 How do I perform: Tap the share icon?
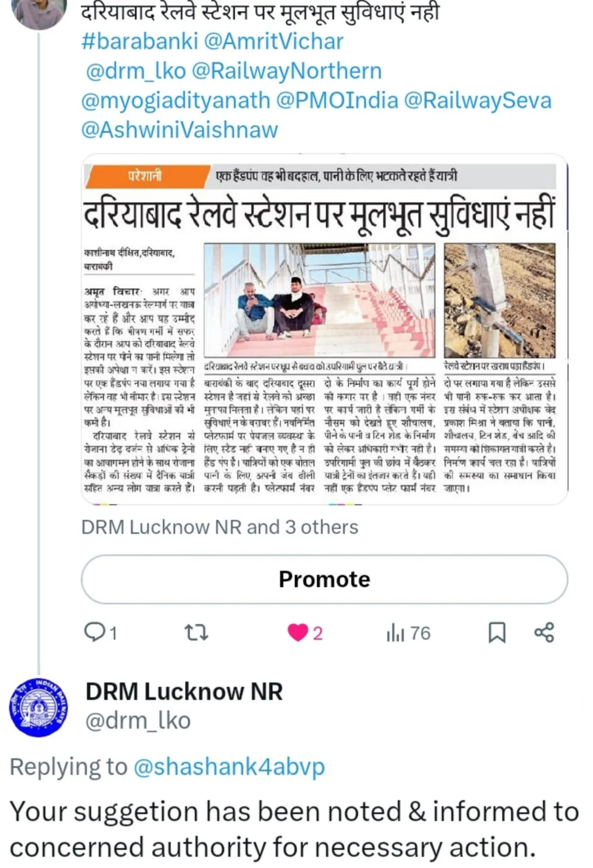point(544,633)
